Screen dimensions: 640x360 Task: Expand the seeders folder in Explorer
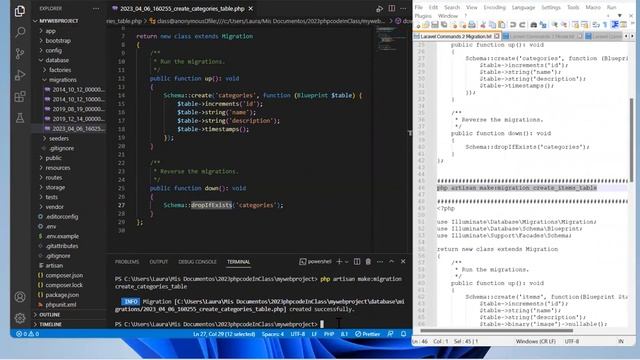69,138
